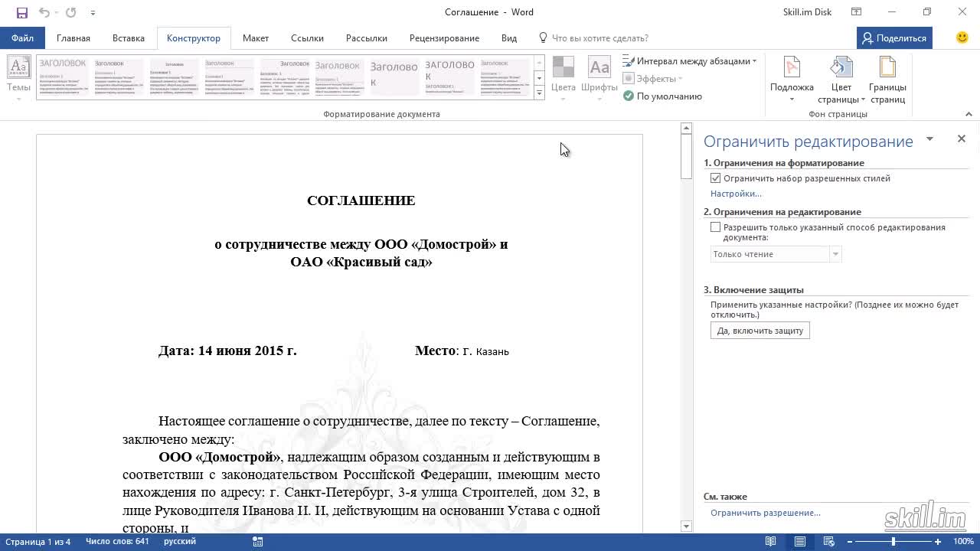Switch to Web Layout view
The width and height of the screenshot is (980, 551).
pyautogui.click(x=829, y=542)
